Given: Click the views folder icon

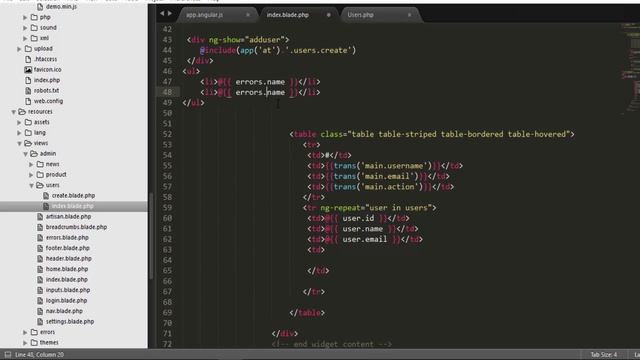Looking at the screenshot, I should click(x=28, y=143).
